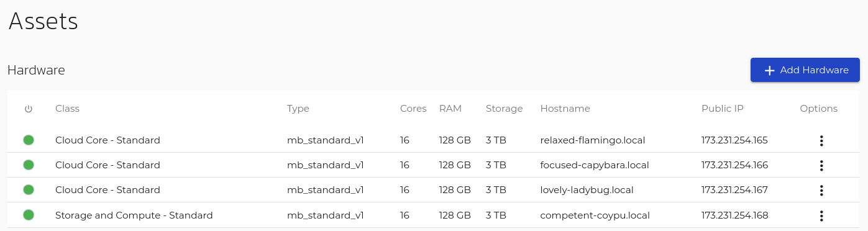Open options menu for relaxed-flamingo.local

[821, 140]
